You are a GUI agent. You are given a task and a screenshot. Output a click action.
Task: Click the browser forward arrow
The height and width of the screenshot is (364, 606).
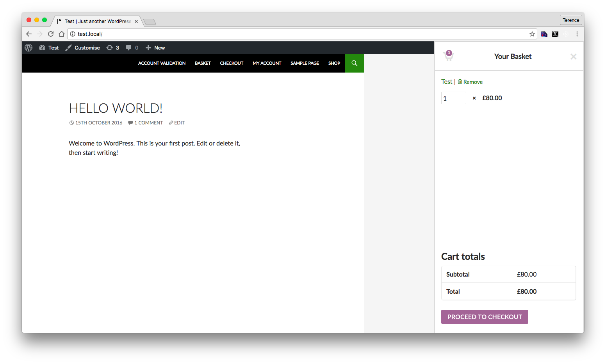point(40,34)
